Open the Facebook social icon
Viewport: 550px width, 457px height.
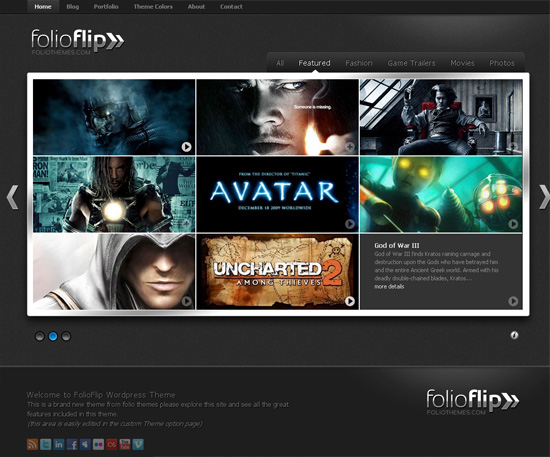tap(72, 444)
